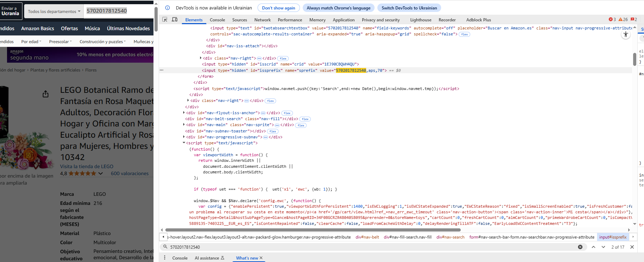Expand the nav-progressive-subnav div node
Viewport: 644px width, 262px height.
(x=184, y=137)
